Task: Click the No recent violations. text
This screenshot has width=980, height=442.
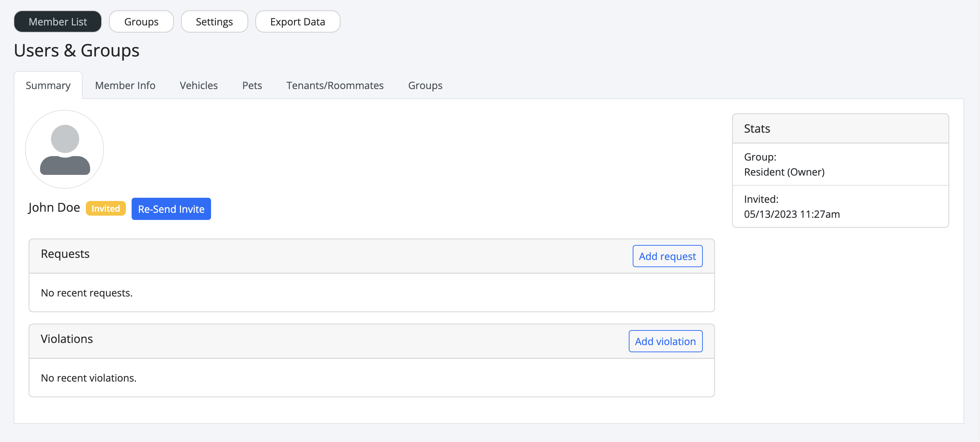Action: click(89, 378)
